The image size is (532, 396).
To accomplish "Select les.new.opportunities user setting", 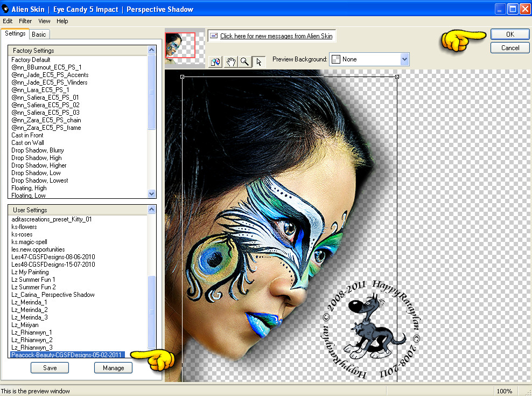I will pos(38,249).
